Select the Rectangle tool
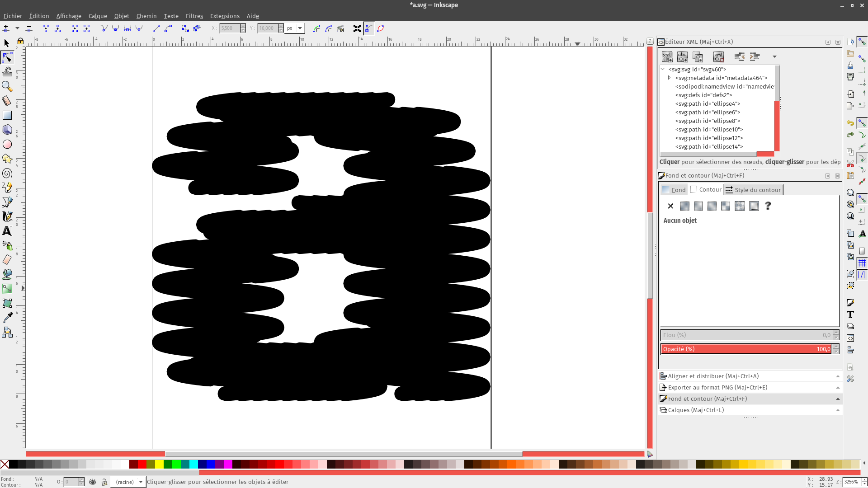 pos(7,116)
